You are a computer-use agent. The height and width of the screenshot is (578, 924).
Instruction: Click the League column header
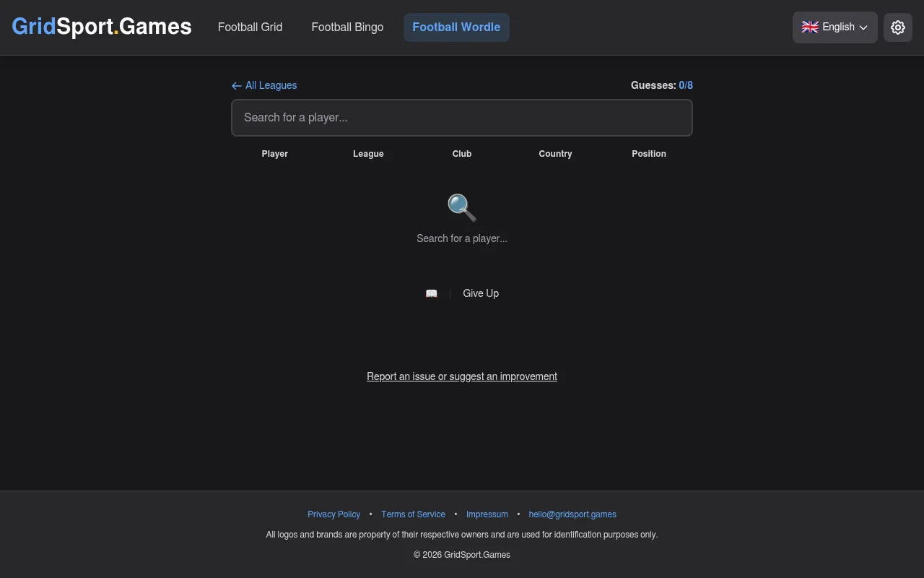pyautogui.click(x=368, y=154)
